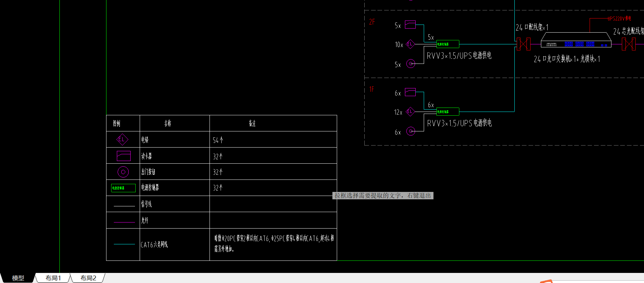The image size is (644, 283).
Task: Select the 1F card reader symbol
Action: pyautogui.click(x=410, y=92)
